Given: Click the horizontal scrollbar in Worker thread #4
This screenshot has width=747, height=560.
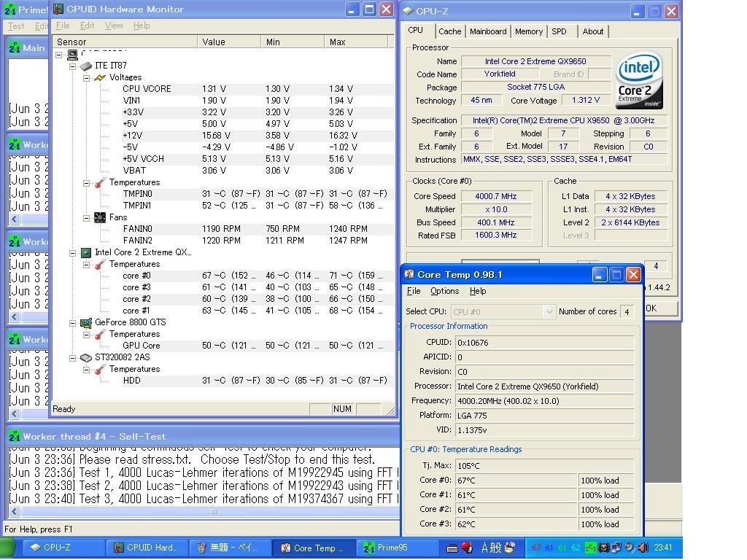Looking at the screenshot, I should click(x=214, y=512).
